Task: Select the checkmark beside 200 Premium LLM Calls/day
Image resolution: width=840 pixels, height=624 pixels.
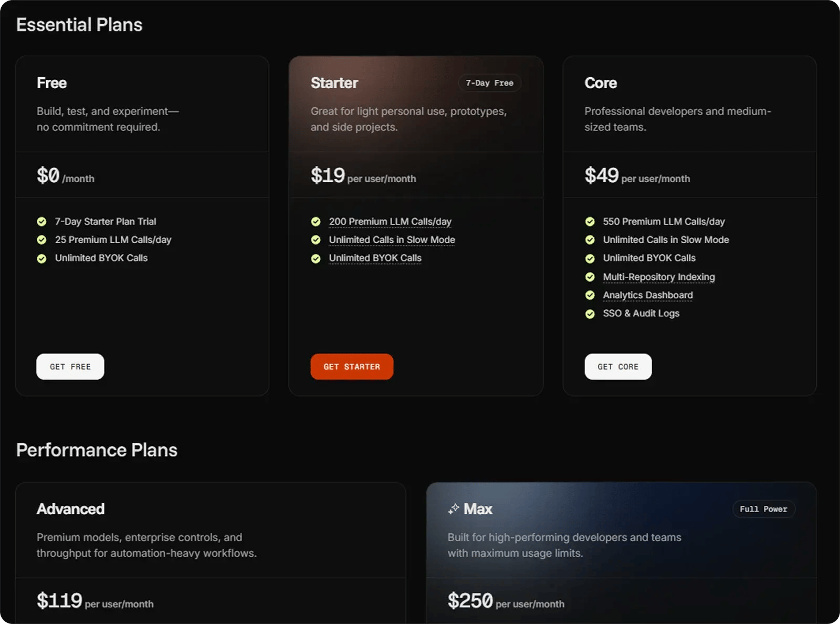Action: 316,221
